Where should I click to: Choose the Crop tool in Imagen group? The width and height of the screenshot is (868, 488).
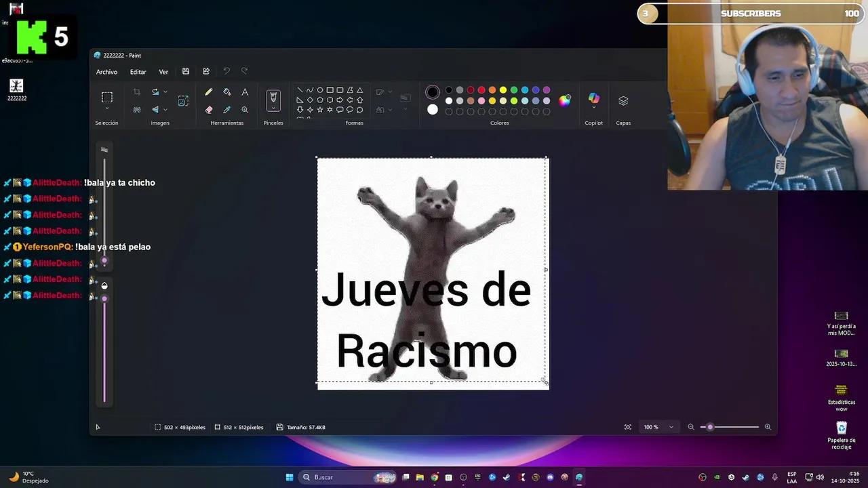[x=137, y=91]
